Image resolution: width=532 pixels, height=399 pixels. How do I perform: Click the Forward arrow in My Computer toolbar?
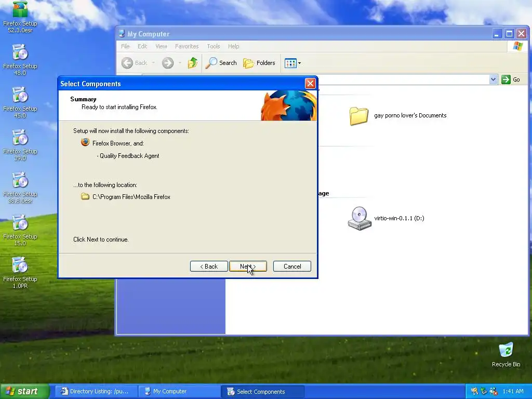168,63
